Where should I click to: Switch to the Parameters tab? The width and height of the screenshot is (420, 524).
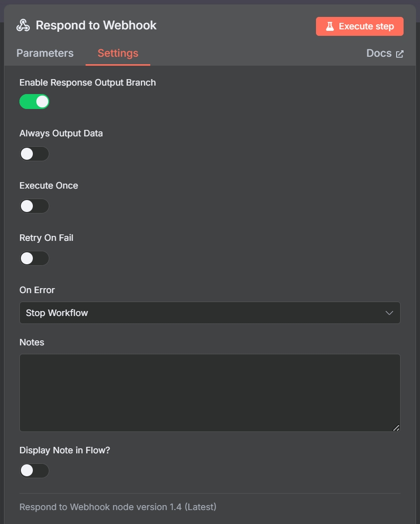click(x=45, y=53)
